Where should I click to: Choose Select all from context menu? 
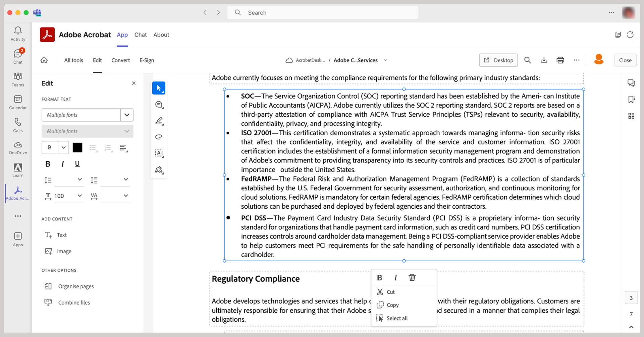pos(404,318)
